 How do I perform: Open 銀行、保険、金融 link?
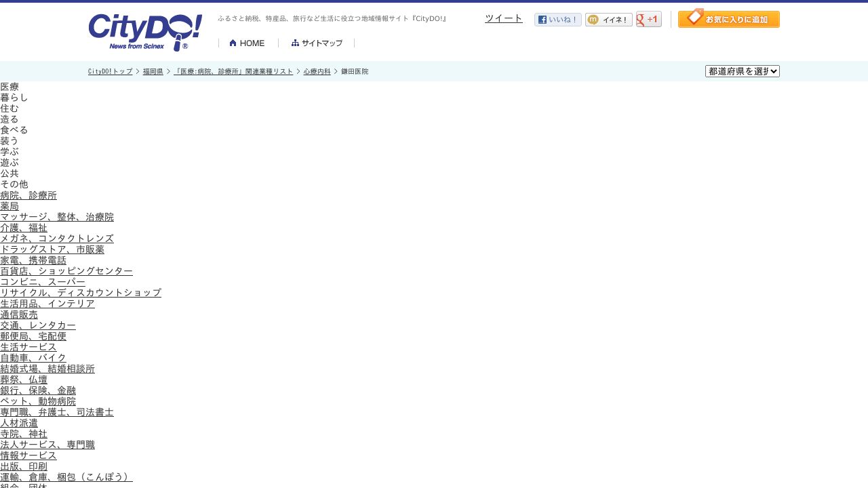38,390
